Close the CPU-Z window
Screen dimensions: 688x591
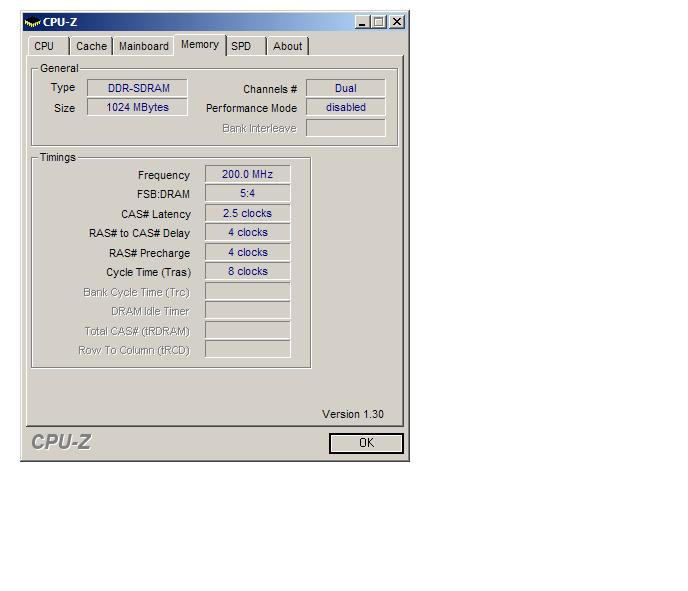tap(397, 22)
